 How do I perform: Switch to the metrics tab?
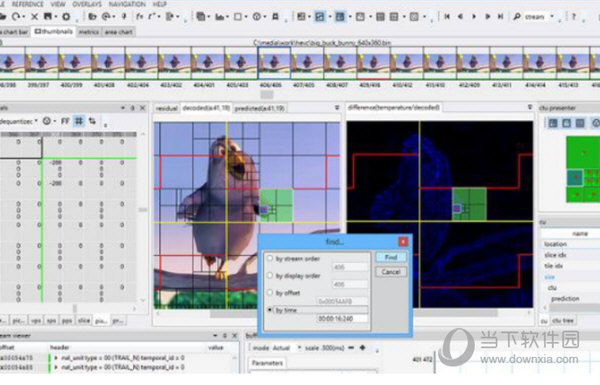click(89, 32)
